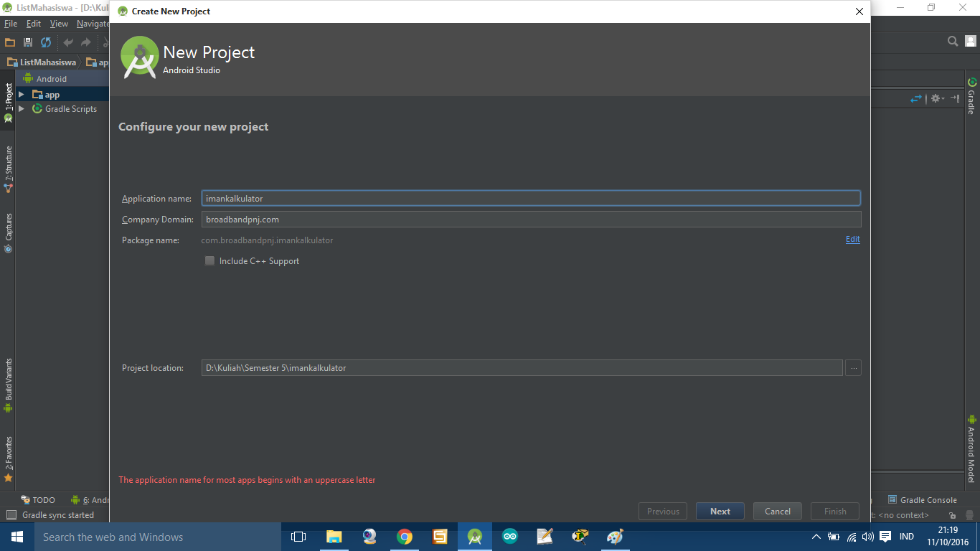The width and height of the screenshot is (980, 551).
Task: Open the Navigate menu
Action: pos(93,24)
